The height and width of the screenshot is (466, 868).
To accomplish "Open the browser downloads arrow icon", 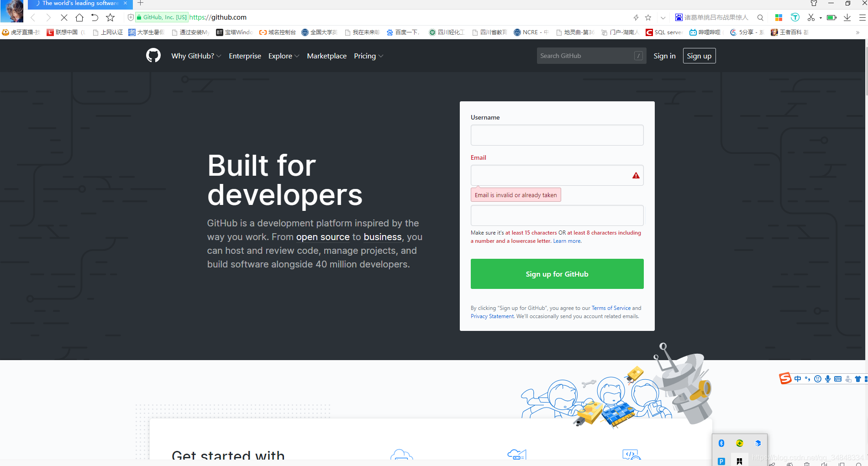I will [847, 17].
